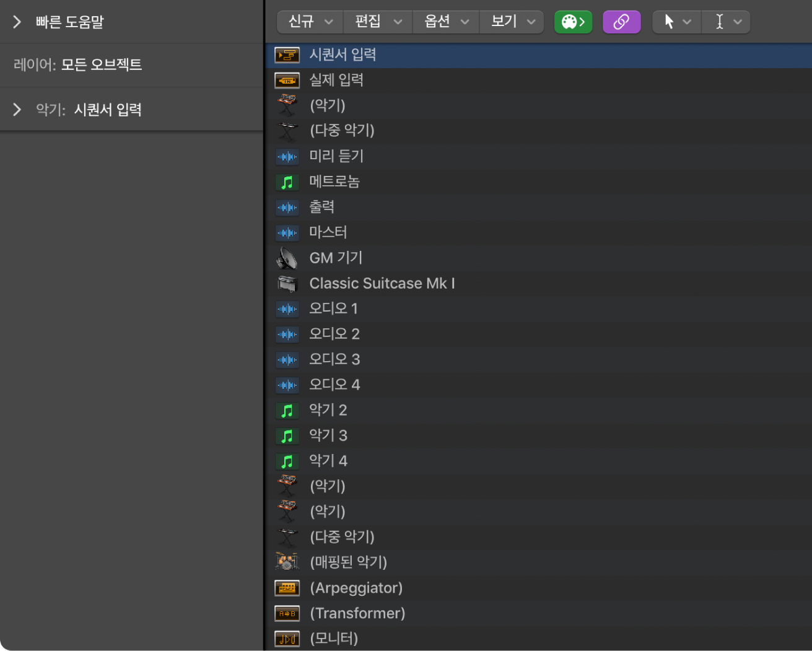Open the text cursor tool menu
Screen dimensions: 812x651
click(x=727, y=22)
